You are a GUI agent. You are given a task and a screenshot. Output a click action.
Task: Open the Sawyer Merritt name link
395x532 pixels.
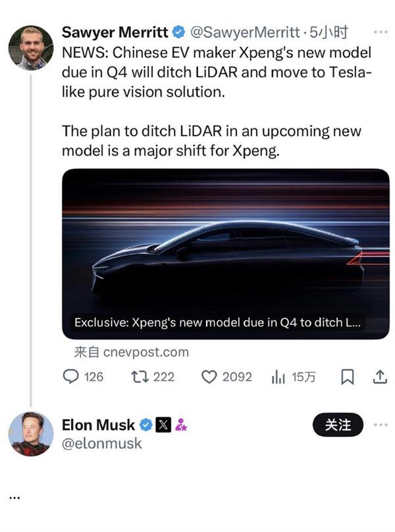coord(115,31)
